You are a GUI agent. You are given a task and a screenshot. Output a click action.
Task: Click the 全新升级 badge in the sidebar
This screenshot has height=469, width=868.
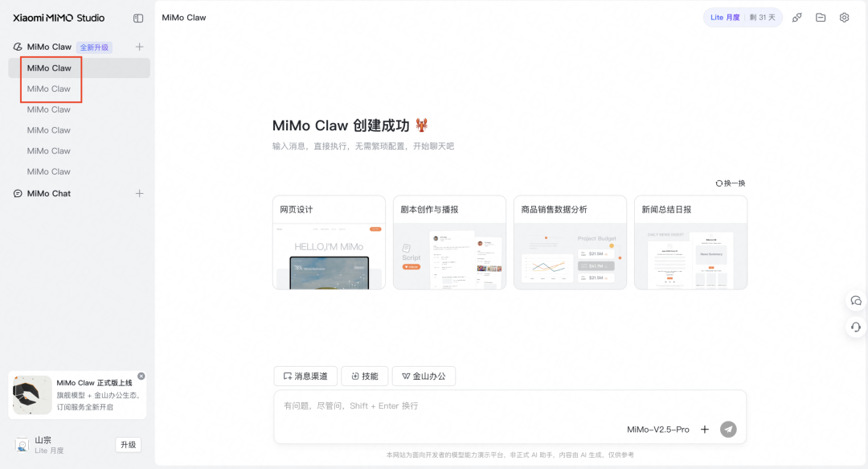[94, 47]
